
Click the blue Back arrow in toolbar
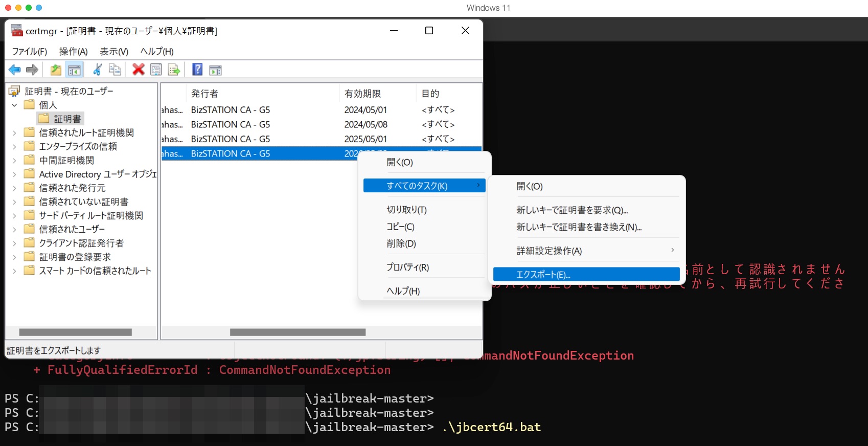[15, 70]
